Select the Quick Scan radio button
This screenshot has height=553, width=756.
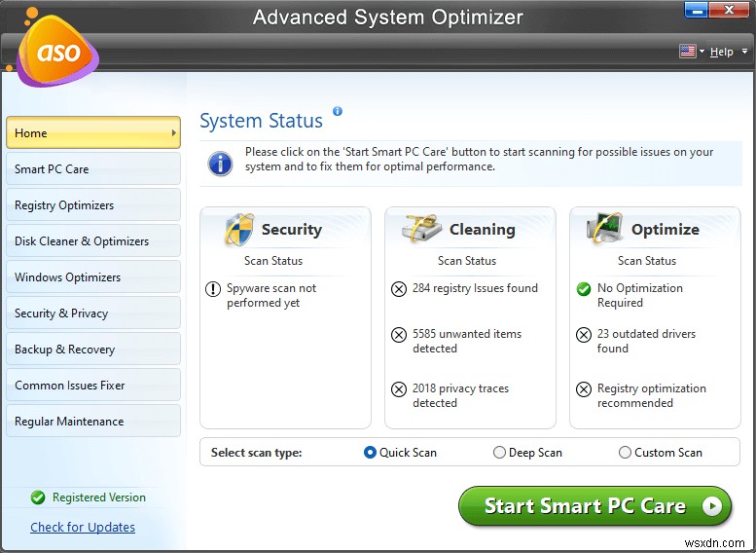click(370, 453)
